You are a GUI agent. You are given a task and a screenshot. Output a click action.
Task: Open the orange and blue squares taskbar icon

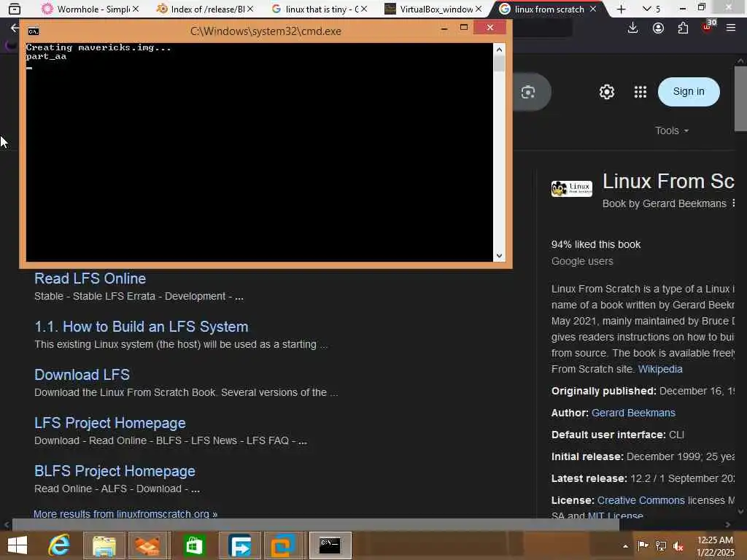(284, 545)
